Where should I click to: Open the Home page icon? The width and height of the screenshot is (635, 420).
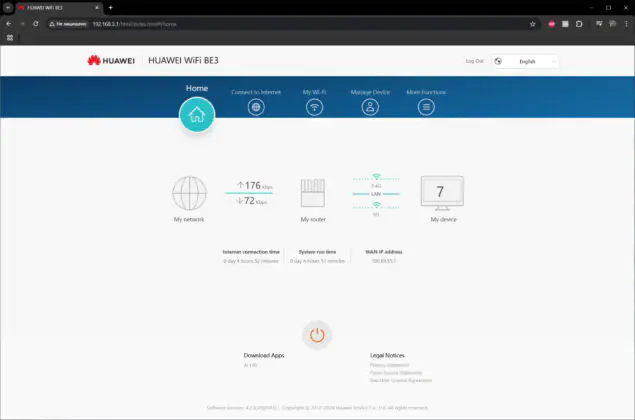[197, 115]
